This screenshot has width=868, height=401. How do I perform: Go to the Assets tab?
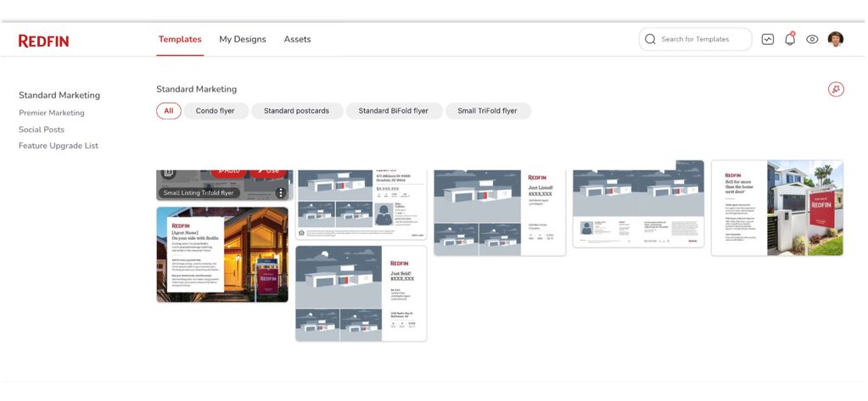(297, 39)
